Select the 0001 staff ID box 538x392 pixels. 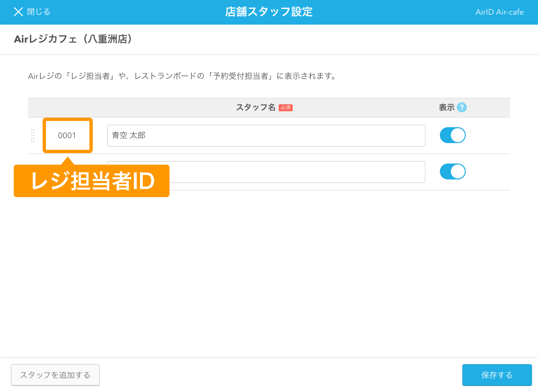[67, 136]
